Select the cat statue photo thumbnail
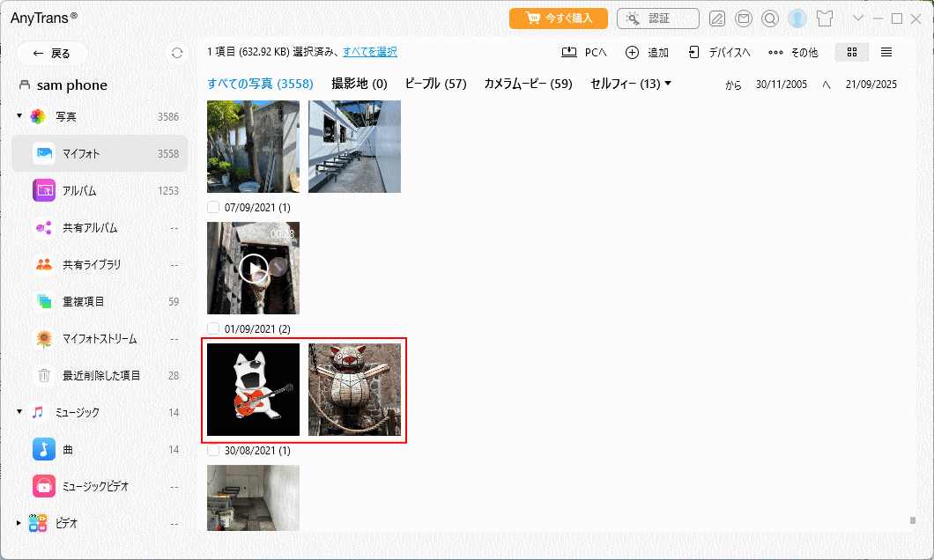The height and width of the screenshot is (560, 934). click(x=354, y=389)
